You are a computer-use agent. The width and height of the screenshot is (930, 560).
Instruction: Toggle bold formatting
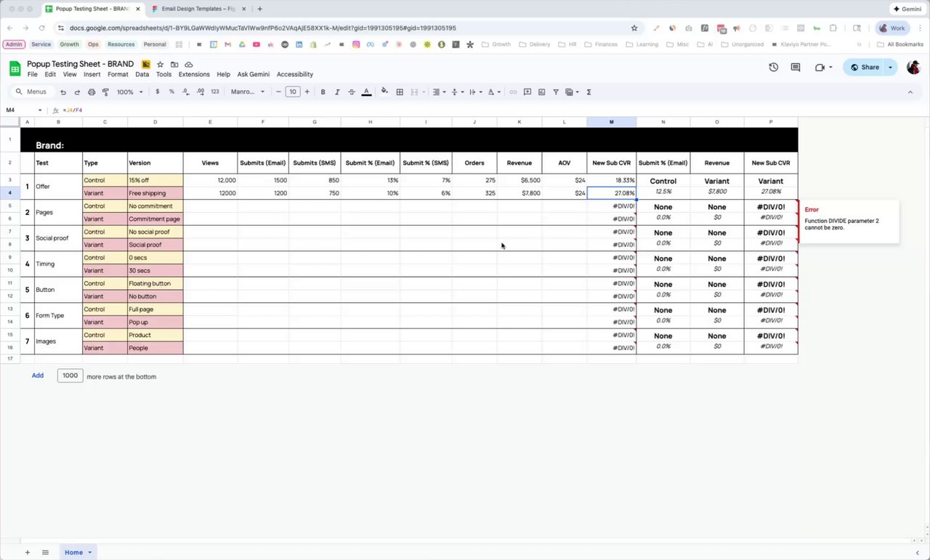point(323,92)
